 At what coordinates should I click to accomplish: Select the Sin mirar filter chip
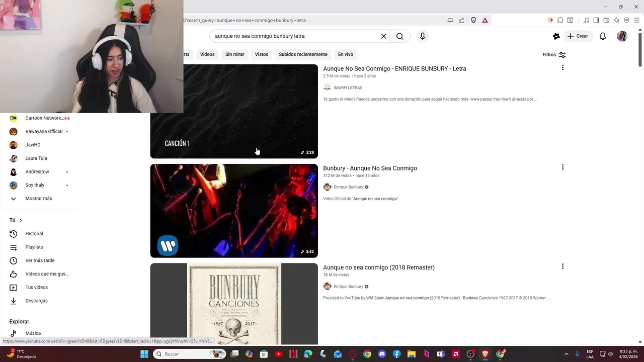pyautogui.click(x=234, y=54)
